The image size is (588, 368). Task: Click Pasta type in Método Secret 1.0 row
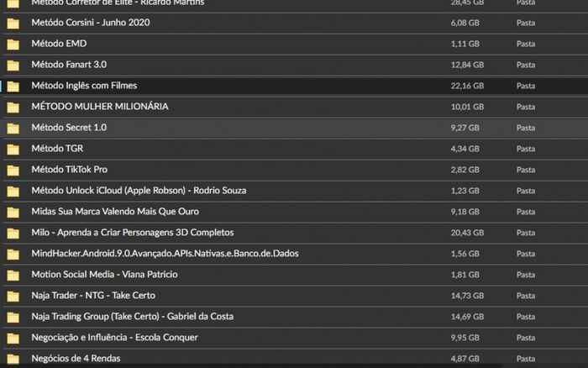tap(526, 128)
